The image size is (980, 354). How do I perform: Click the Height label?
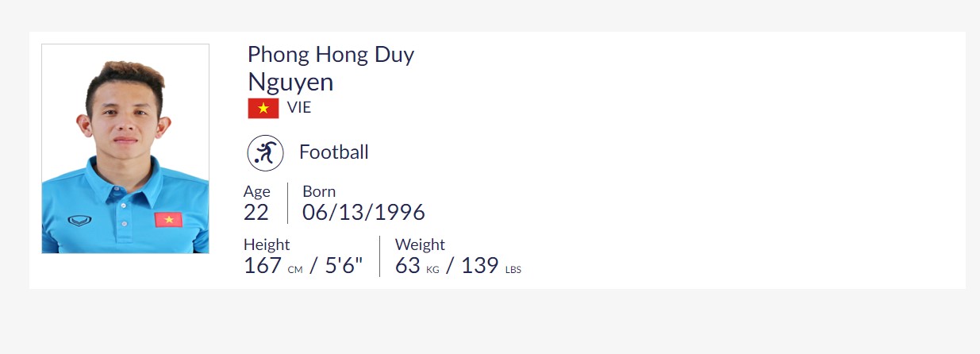tap(267, 244)
